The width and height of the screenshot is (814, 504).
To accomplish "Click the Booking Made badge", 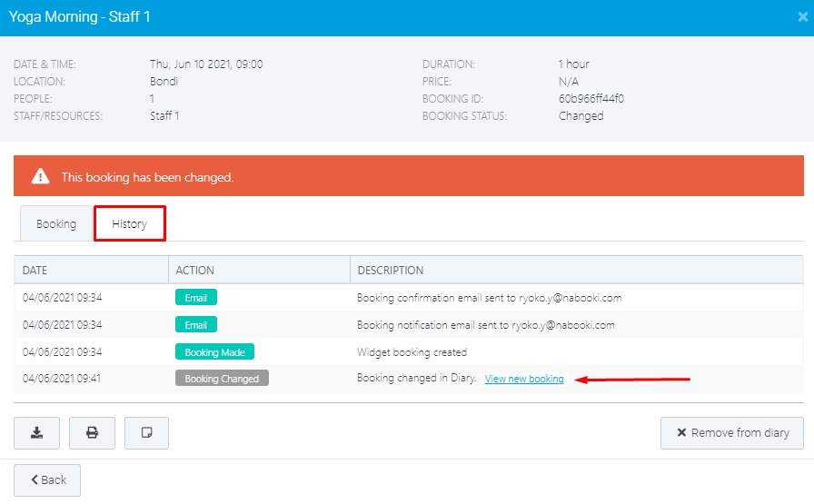I will click(215, 352).
